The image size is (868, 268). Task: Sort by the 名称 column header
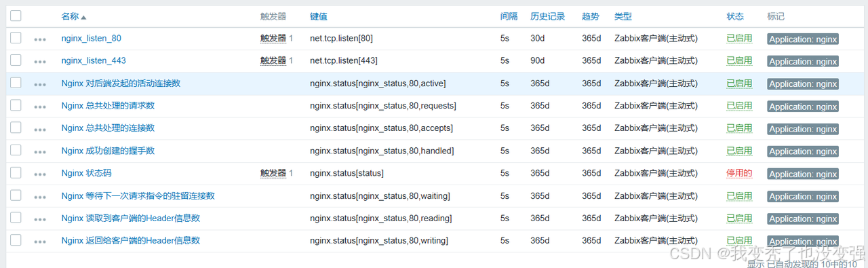click(x=73, y=16)
